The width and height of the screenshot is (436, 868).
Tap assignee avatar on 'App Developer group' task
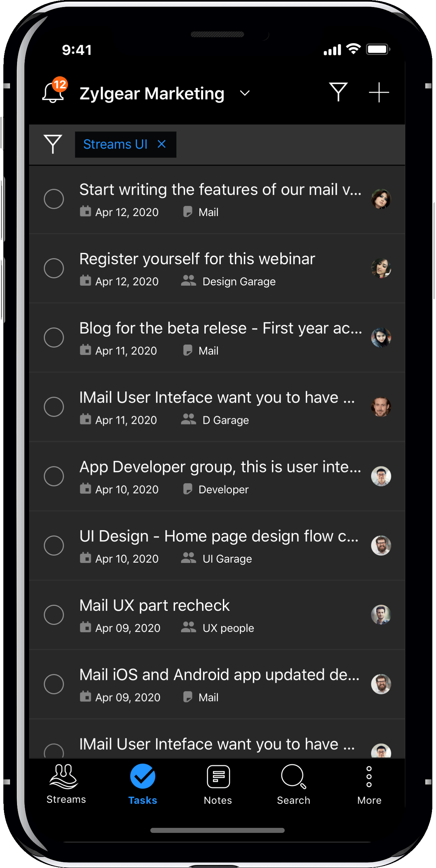[381, 476]
